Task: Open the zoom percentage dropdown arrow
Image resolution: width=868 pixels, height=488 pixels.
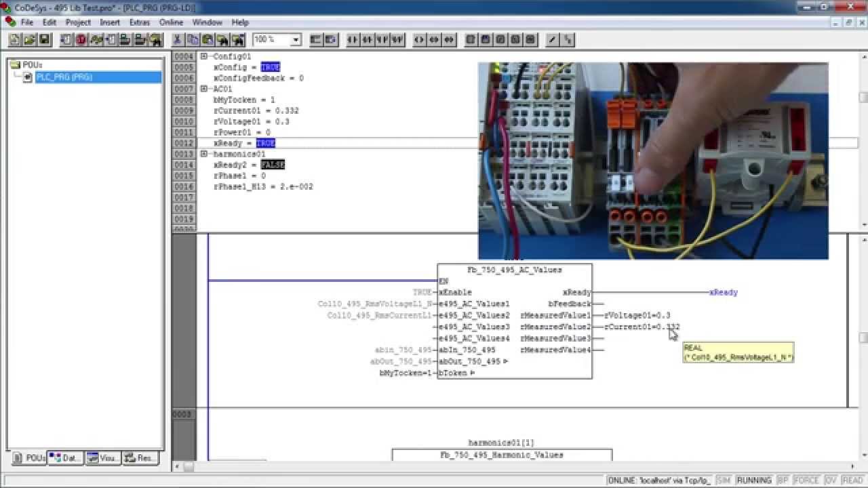Action: point(295,40)
